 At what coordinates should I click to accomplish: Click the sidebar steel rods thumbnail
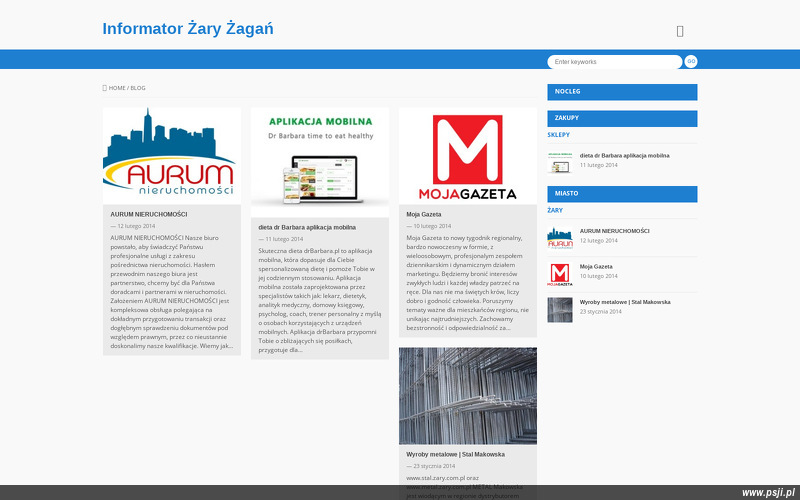(560, 310)
